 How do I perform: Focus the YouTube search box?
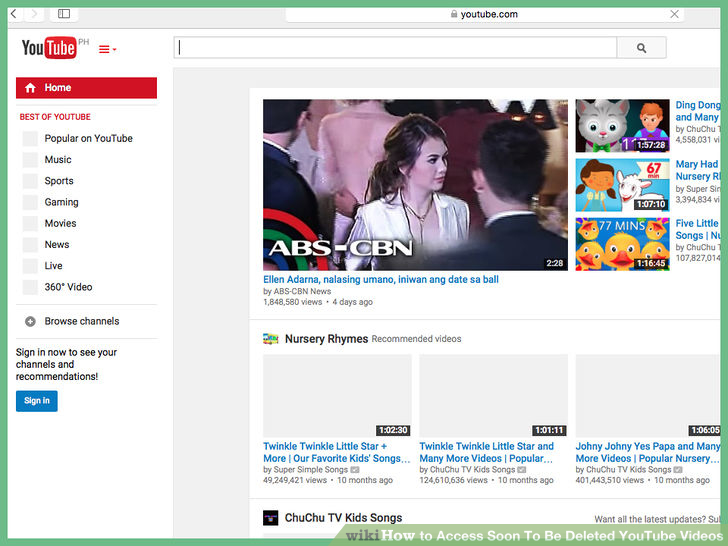point(395,47)
